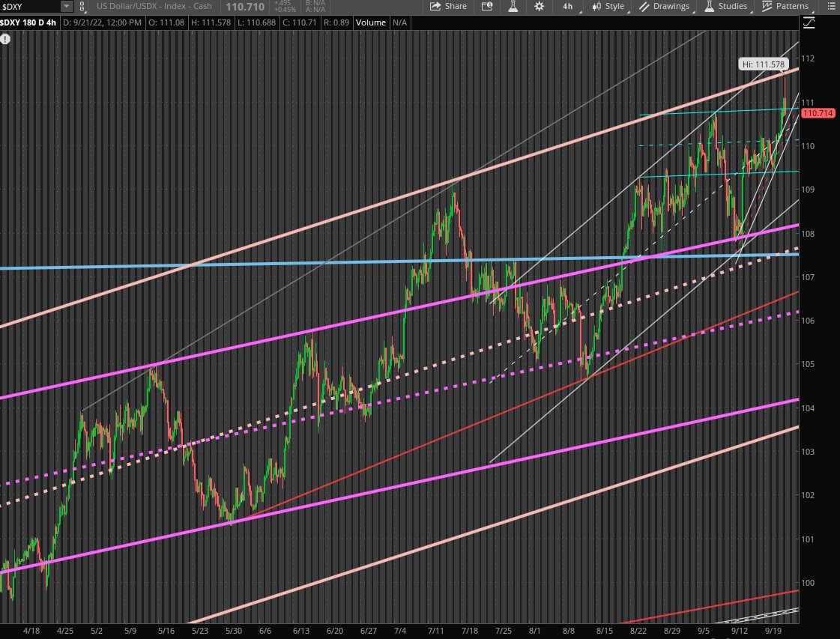This screenshot has height=639, width=840.
Task: Click the 105 price axis label
Action: coord(807,364)
